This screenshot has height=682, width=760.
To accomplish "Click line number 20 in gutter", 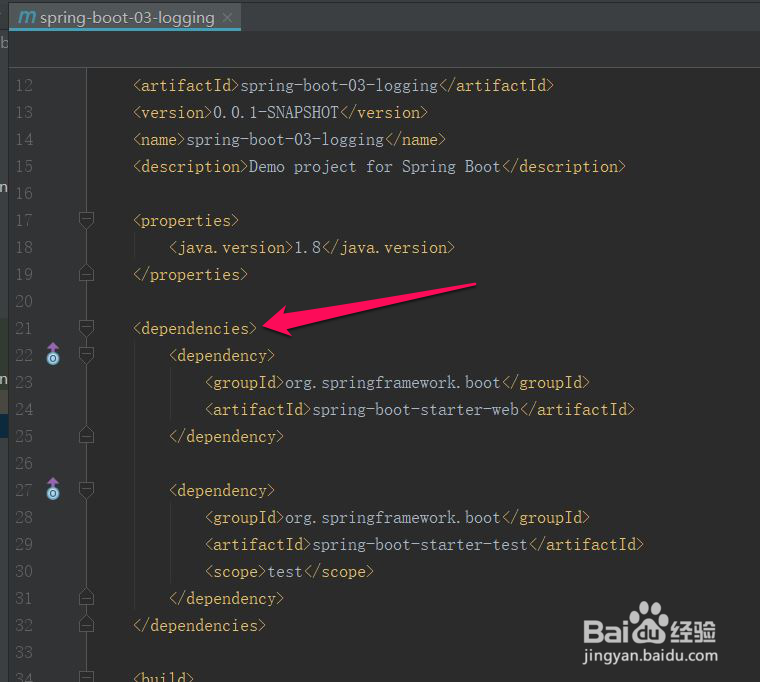I will coord(24,301).
